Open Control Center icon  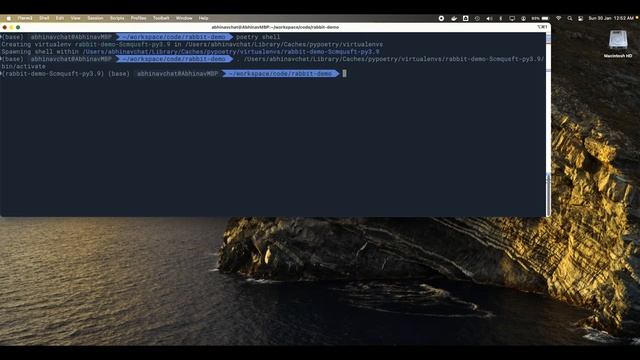pos(580,18)
